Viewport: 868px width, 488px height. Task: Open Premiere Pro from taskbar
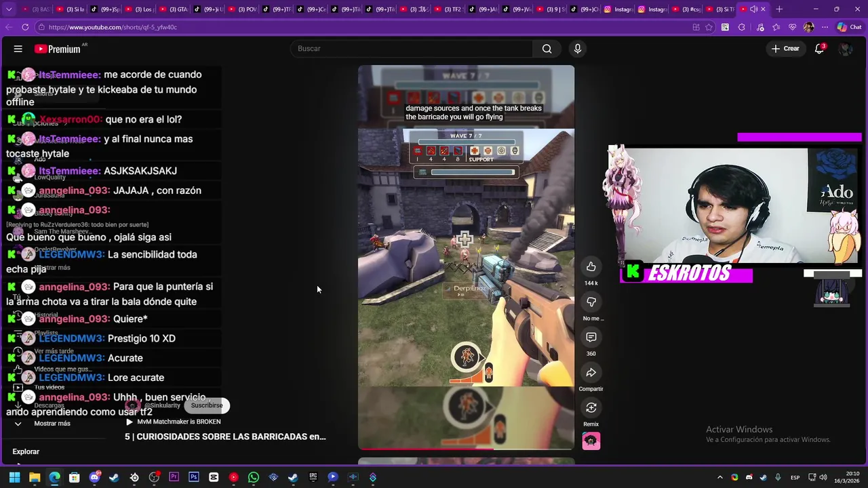click(174, 477)
